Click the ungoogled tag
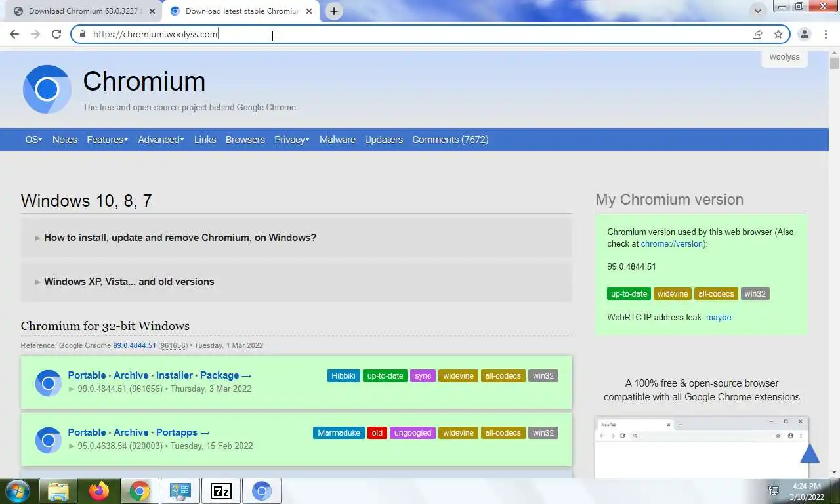Viewport: 840px width, 504px height. click(x=413, y=433)
